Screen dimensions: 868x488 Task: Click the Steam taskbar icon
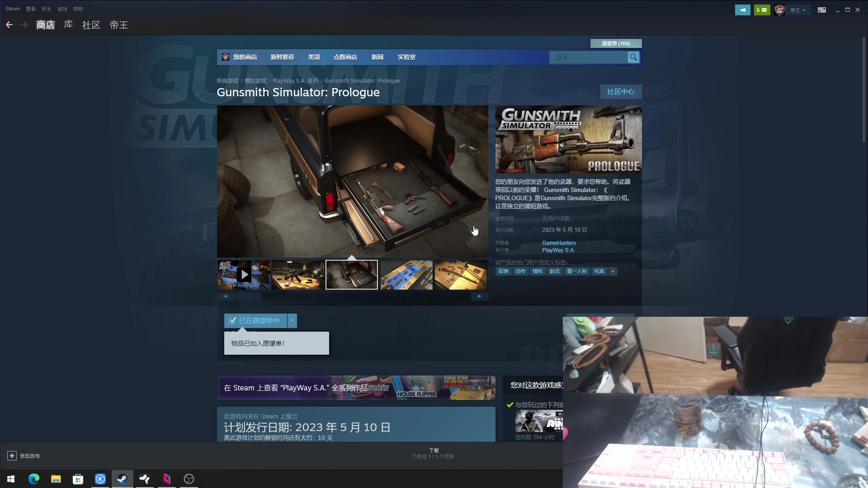122,479
